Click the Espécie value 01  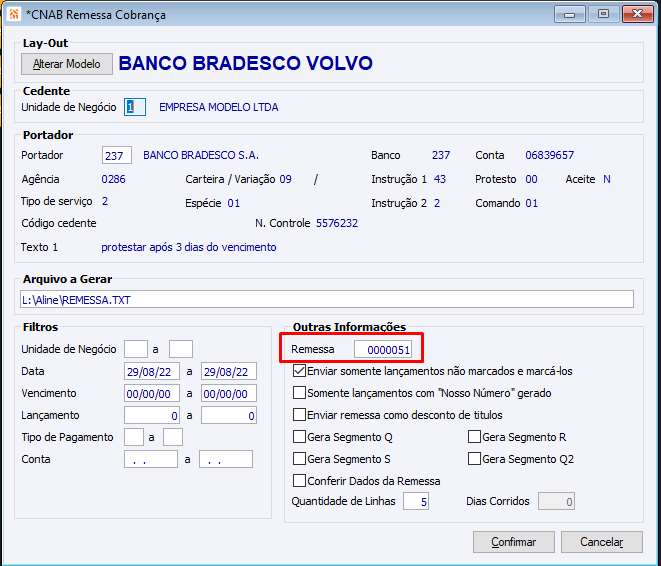click(234, 203)
